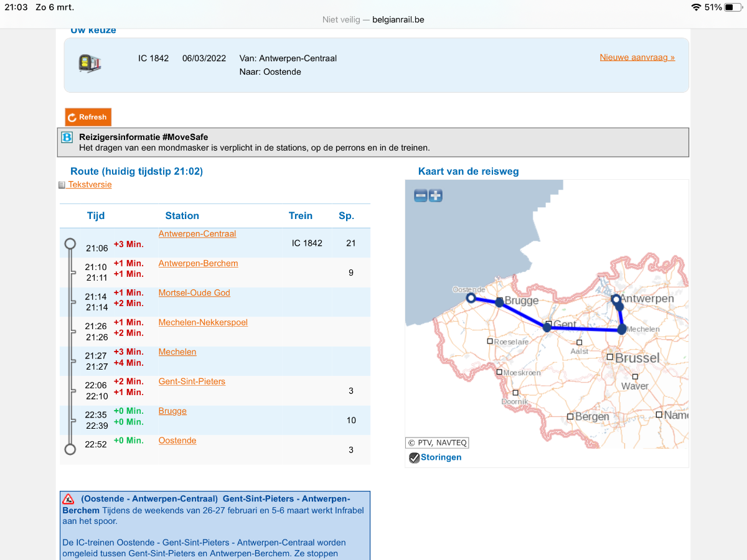This screenshot has height=560, width=747.
Task: Open the Gent-Sint-Pieters station link
Action: 192,381
